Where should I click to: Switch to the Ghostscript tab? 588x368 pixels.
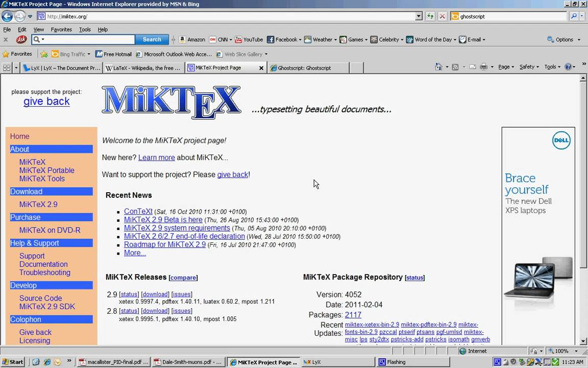click(309, 68)
